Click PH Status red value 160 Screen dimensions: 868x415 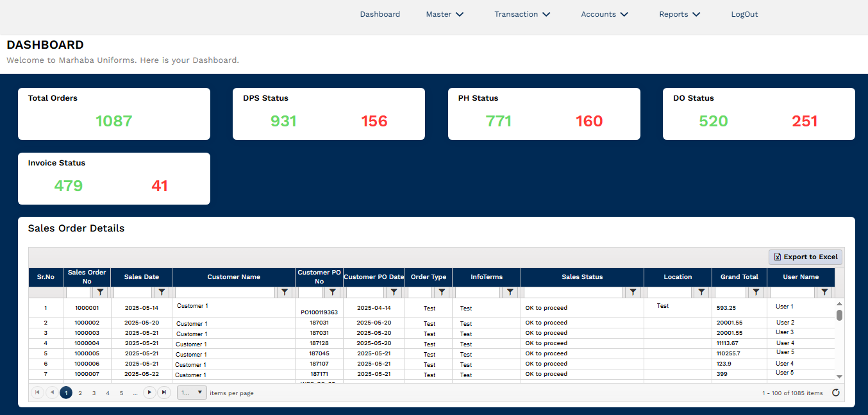tap(589, 121)
